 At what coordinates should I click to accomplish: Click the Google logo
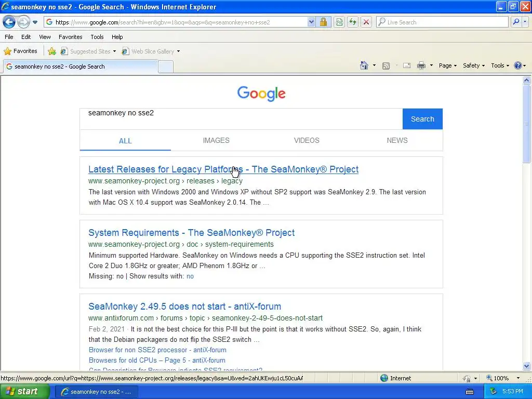click(261, 94)
